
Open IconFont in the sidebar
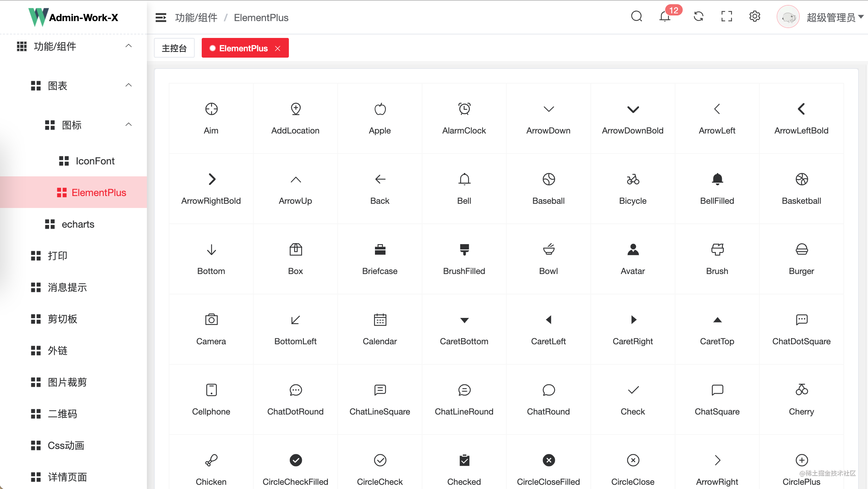73,161
